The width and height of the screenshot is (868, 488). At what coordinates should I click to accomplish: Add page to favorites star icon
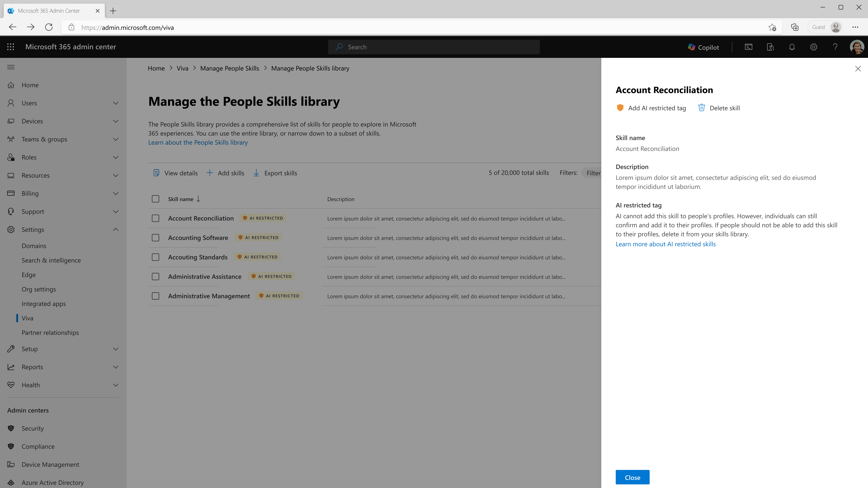point(772,27)
